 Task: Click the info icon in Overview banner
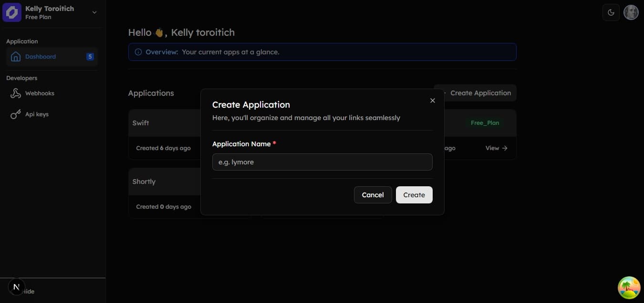(138, 52)
